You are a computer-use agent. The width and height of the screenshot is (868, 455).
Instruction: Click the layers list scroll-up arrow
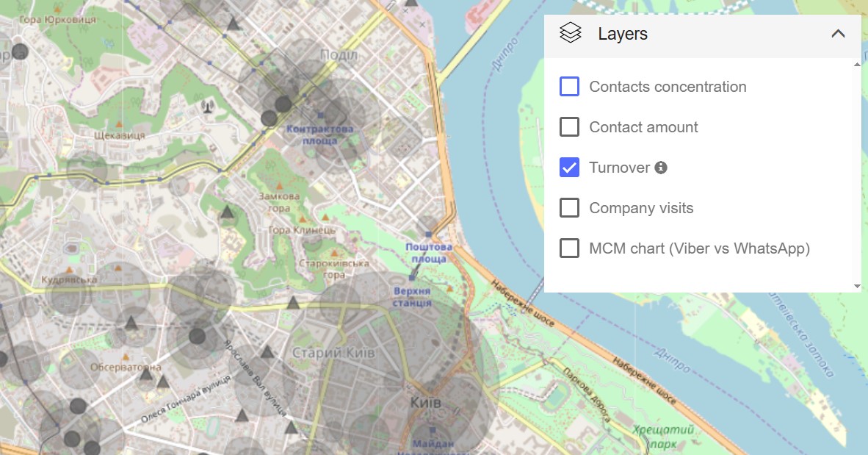click(x=856, y=65)
